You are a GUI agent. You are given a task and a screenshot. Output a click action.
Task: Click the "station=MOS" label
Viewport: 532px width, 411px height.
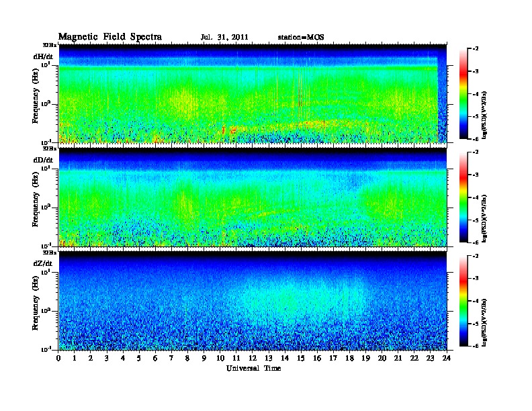point(301,38)
